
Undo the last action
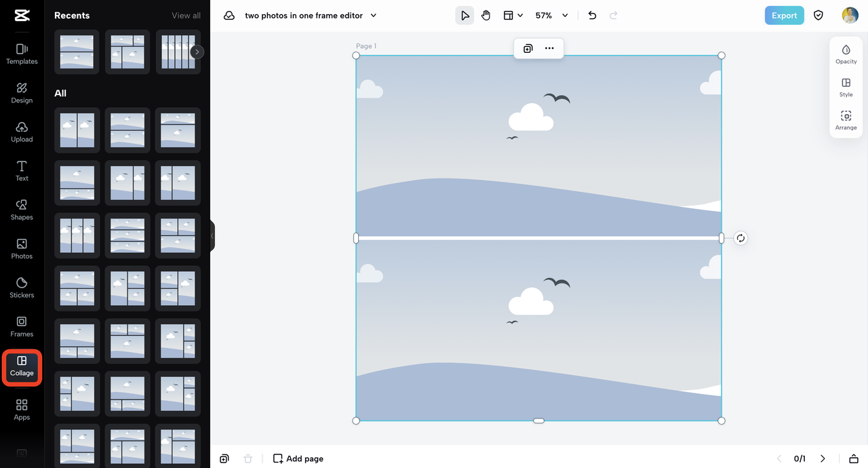(x=592, y=16)
